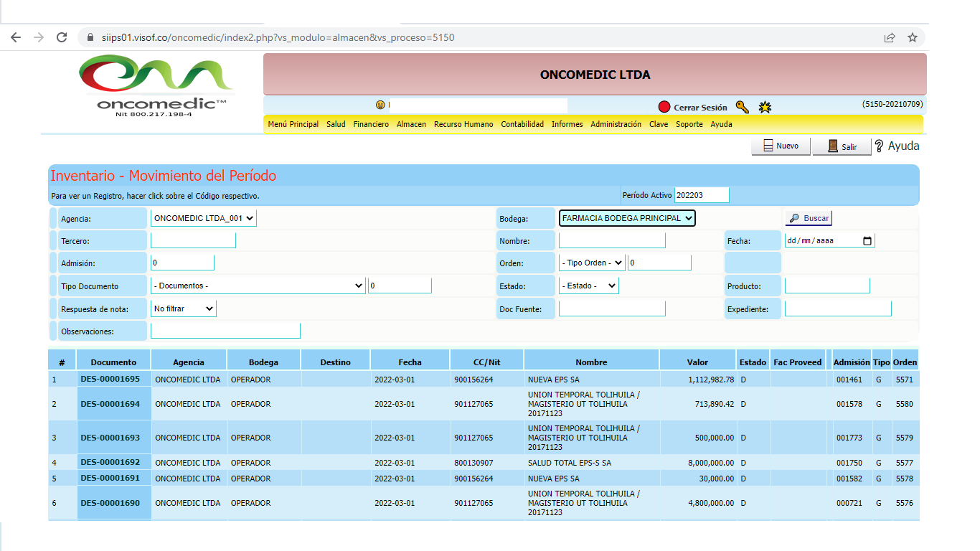The height and width of the screenshot is (551, 980).
Task: Expand the Agencia dropdown
Action: [204, 218]
